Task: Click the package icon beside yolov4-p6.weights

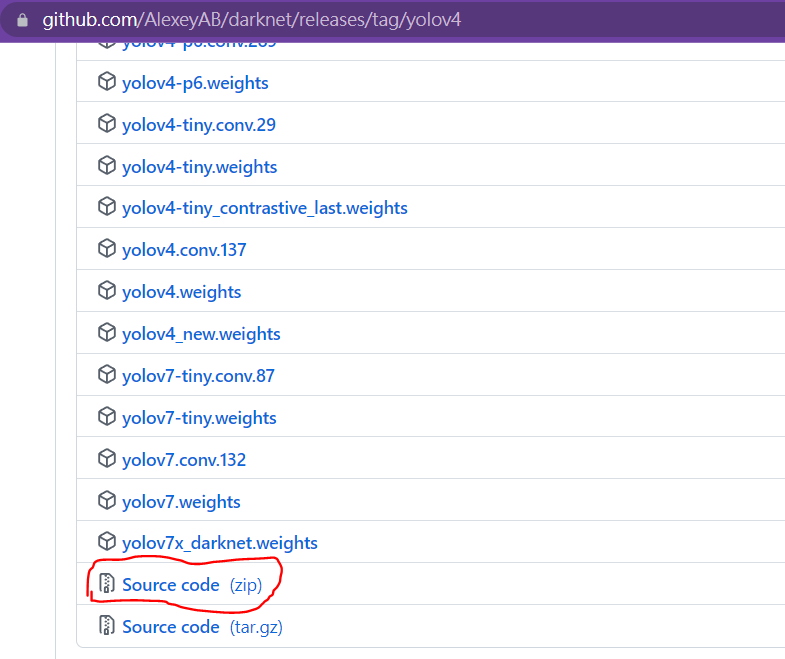Action: point(107,81)
